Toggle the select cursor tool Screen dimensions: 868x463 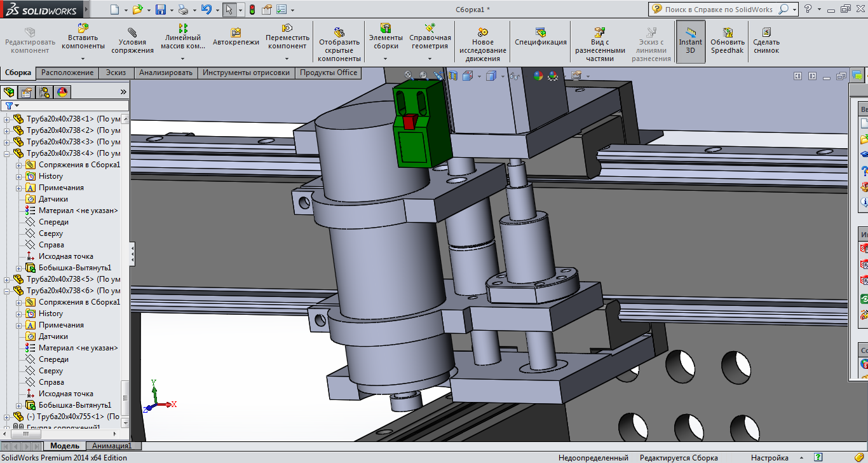coord(229,10)
